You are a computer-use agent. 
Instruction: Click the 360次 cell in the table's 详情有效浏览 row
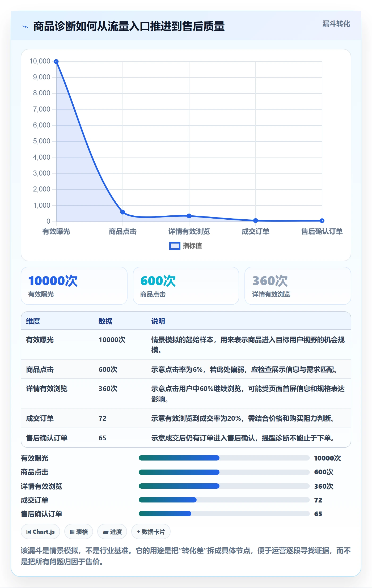[108, 389]
